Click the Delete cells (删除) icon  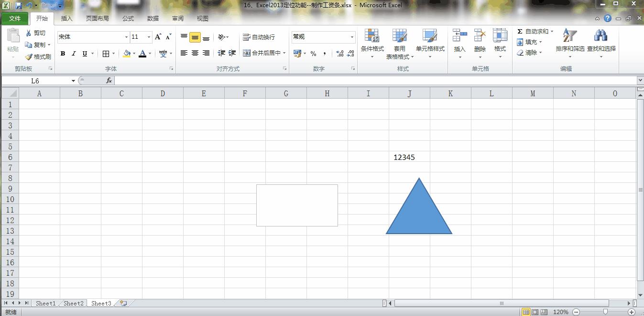coord(480,36)
